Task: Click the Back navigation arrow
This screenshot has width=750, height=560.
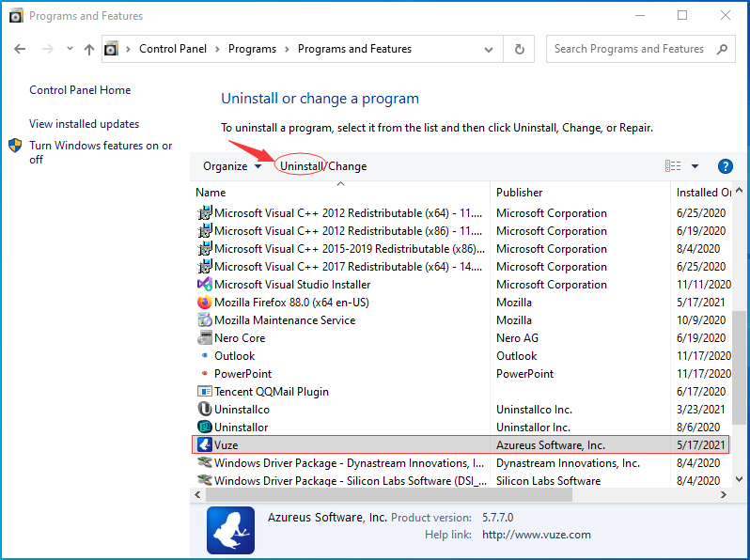Action: click(x=20, y=49)
